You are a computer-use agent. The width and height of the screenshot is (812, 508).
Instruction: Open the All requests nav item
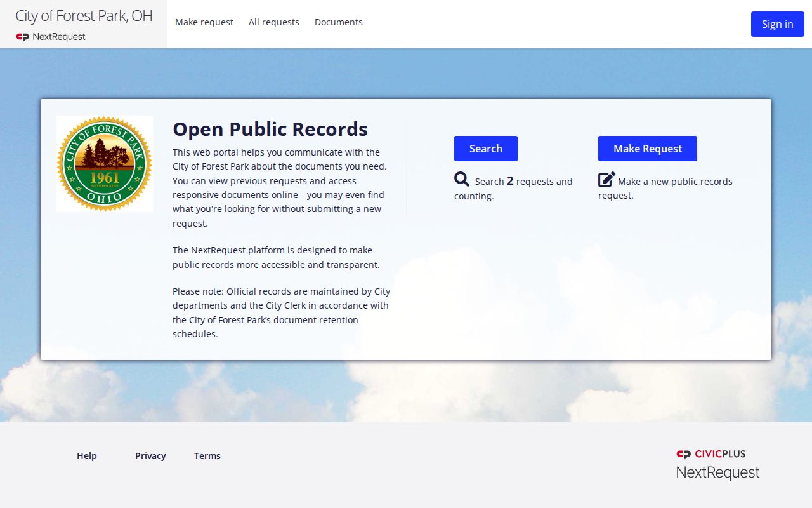[274, 22]
